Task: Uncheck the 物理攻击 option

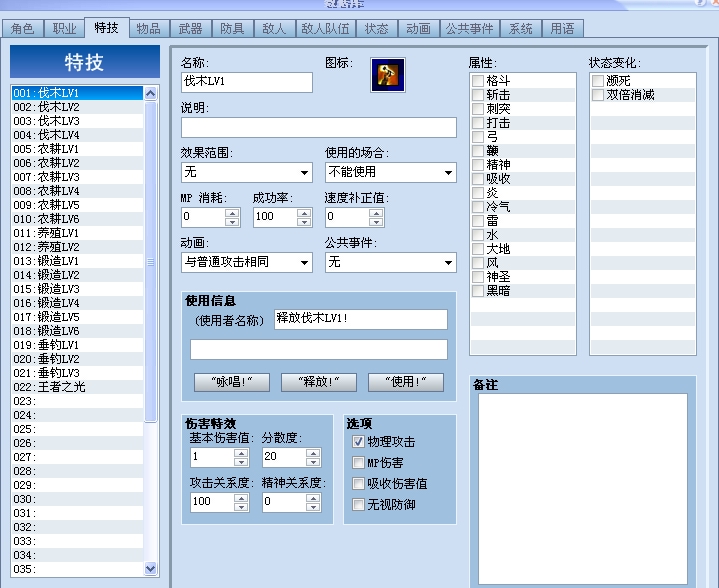Action: click(x=358, y=442)
